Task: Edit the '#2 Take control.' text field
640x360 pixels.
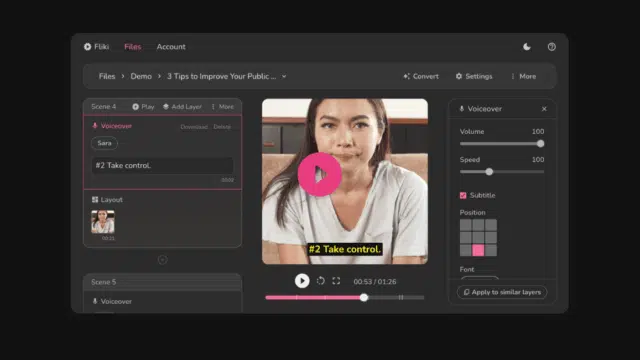Action: coord(162,166)
